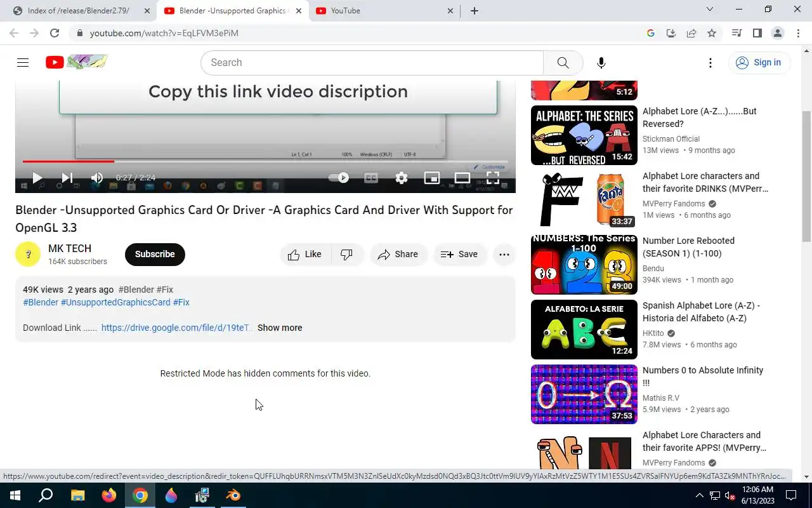This screenshot has height=508, width=812.
Task: Open Windows Start menu
Action: click(15, 495)
